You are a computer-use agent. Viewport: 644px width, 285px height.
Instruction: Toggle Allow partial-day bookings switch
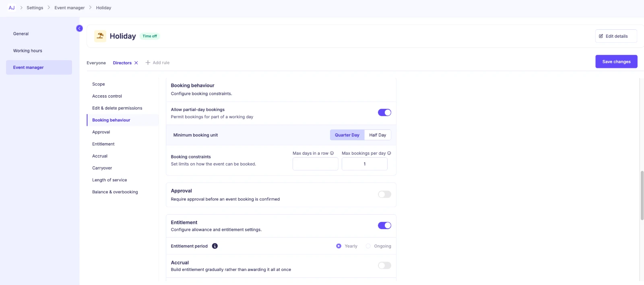[x=384, y=113]
